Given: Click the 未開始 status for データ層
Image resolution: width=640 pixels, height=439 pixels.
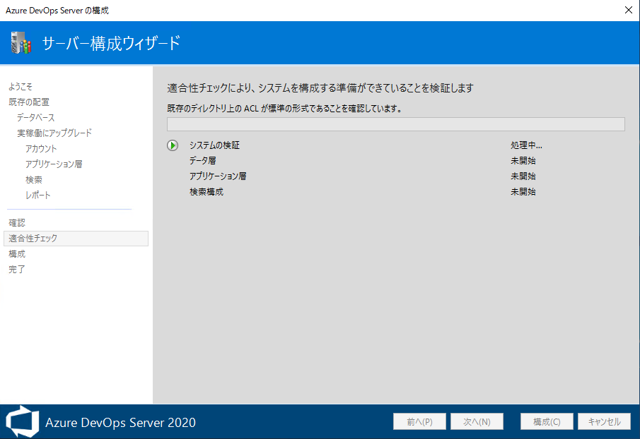Looking at the screenshot, I should click(523, 161).
